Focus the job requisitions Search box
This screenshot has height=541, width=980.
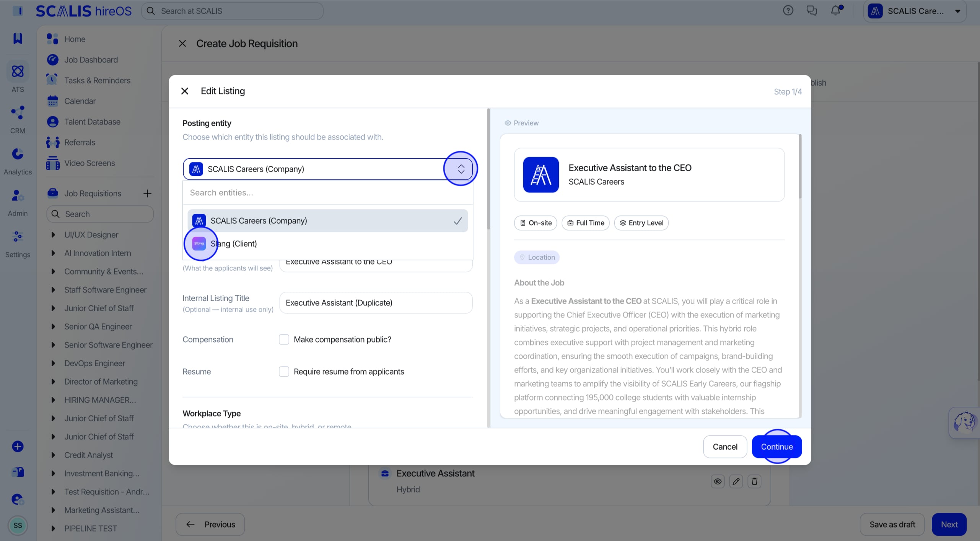pos(100,214)
